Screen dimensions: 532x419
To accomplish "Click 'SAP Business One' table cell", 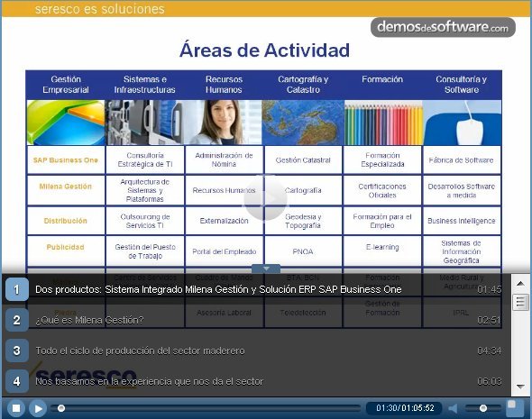I will (x=66, y=160).
